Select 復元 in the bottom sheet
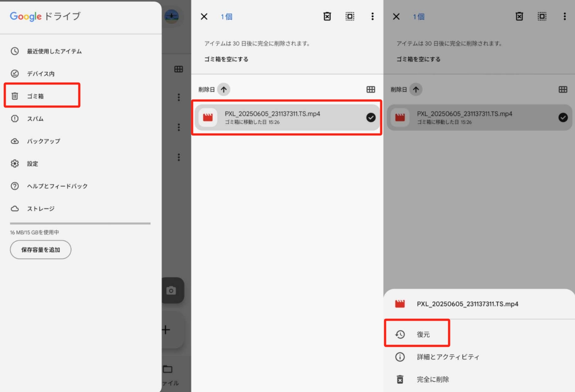The image size is (575, 392). pos(423,334)
